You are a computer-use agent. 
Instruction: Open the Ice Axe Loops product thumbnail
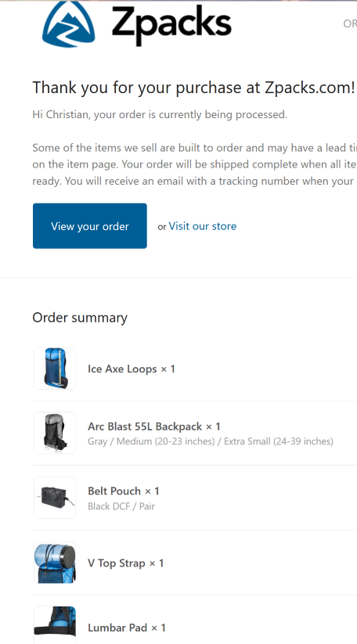click(55, 368)
